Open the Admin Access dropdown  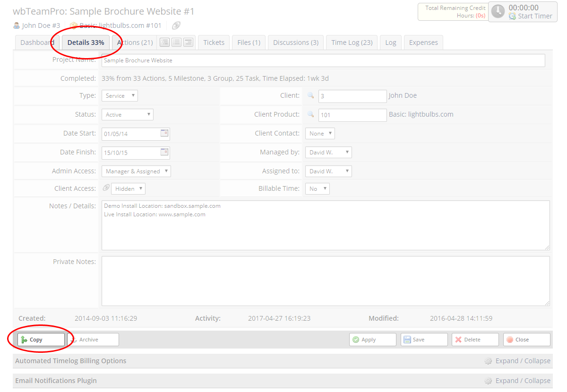tap(136, 171)
